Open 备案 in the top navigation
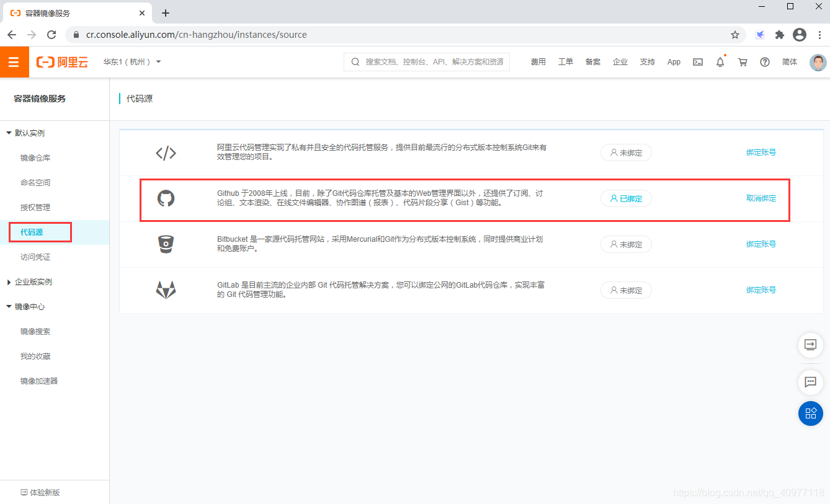The image size is (830, 504). pos(593,62)
